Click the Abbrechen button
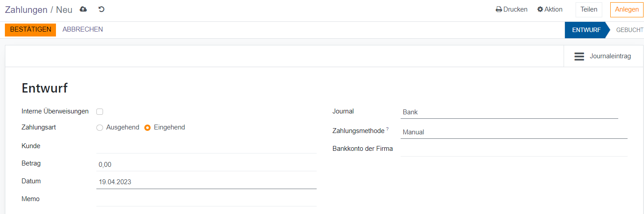 click(x=83, y=29)
